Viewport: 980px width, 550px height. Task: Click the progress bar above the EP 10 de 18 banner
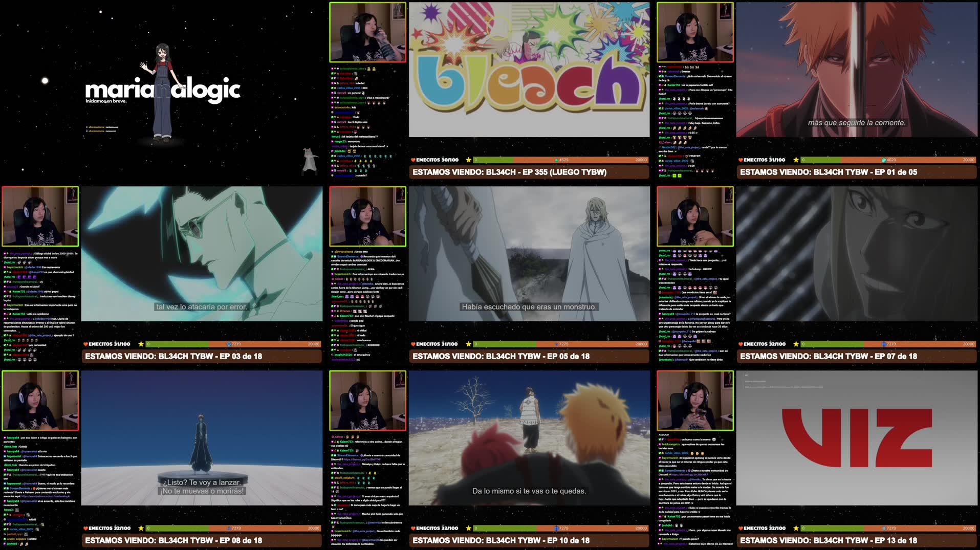point(561,529)
